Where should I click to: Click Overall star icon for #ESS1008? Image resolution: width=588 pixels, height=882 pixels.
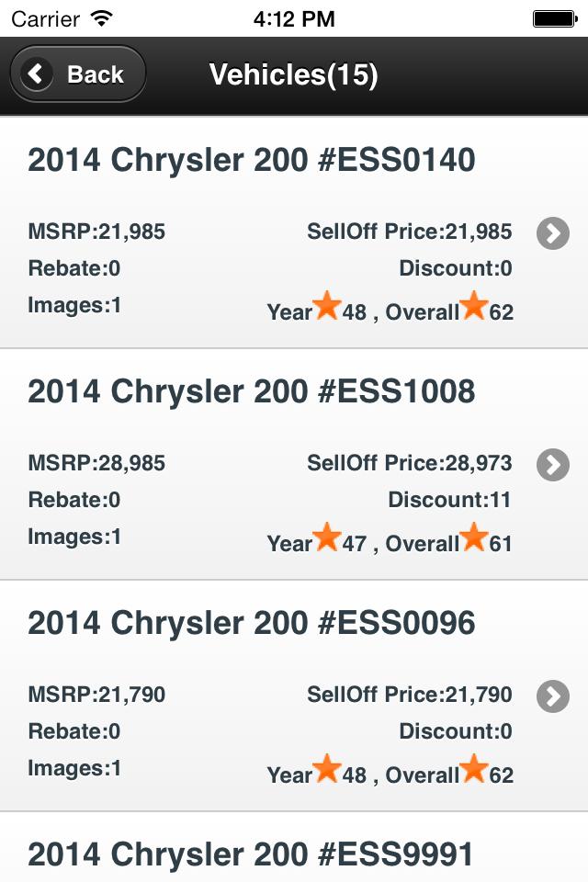(474, 537)
